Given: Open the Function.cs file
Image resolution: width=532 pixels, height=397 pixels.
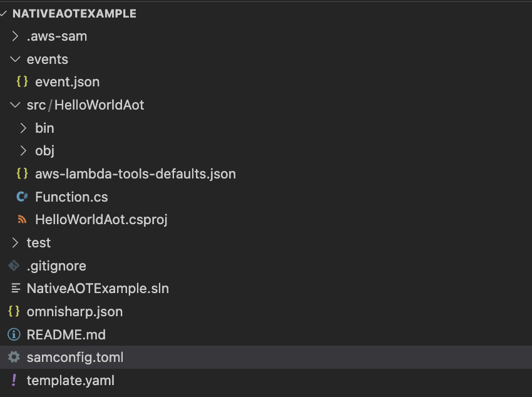Looking at the screenshot, I should 71,197.
